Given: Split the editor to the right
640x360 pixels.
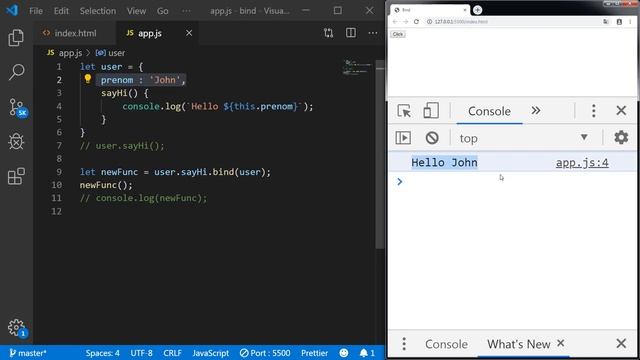Looking at the screenshot, I should pyautogui.click(x=351, y=33).
